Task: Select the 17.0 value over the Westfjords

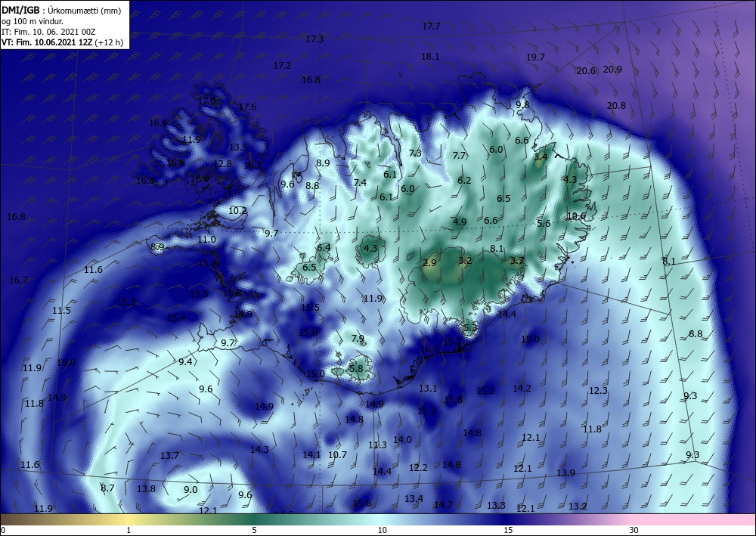Action: pos(207,101)
